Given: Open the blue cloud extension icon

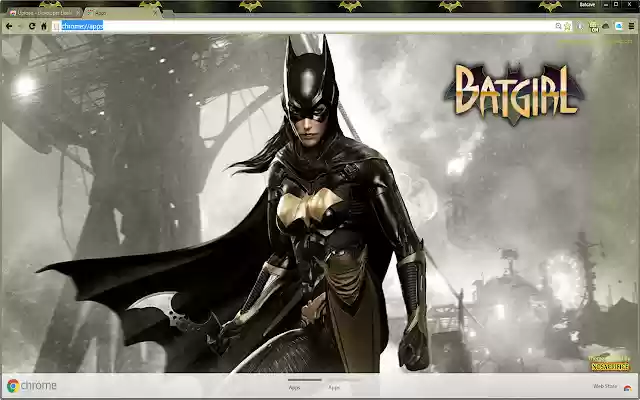Looking at the screenshot, I should [619, 27].
